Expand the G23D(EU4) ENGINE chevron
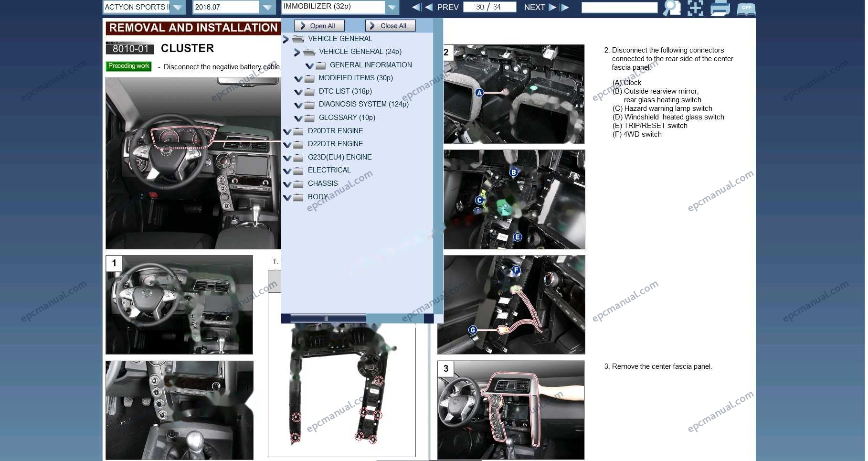Screen dimensions: 868x461 287,158
